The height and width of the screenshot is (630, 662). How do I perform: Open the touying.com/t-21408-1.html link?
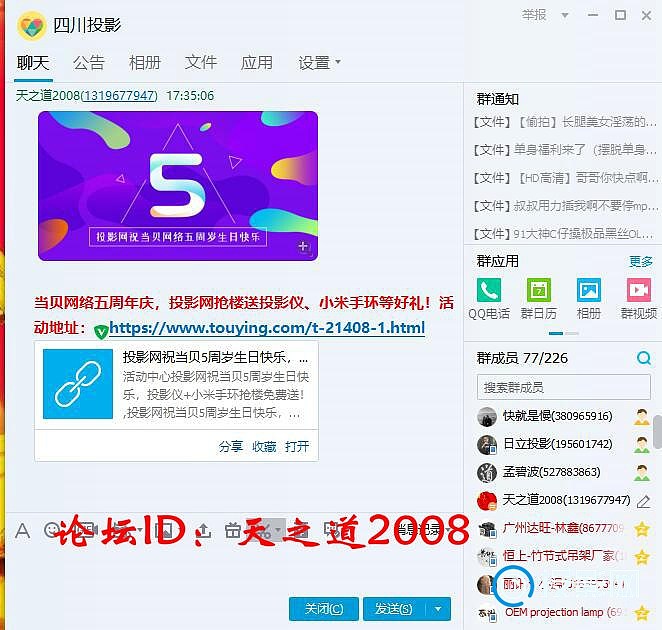[267, 328]
